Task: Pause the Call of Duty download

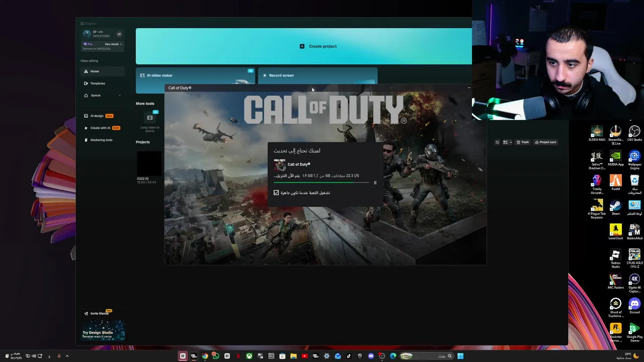Action: pos(375,183)
